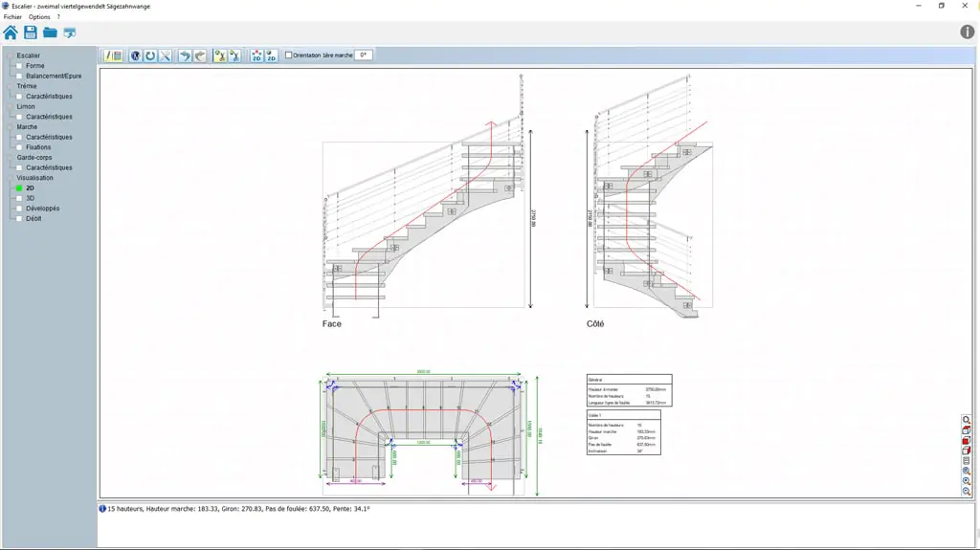The width and height of the screenshot is (980, 550).
Task: Open the Fichier menu
Action: pyautogui.click(x=12, y=17)
